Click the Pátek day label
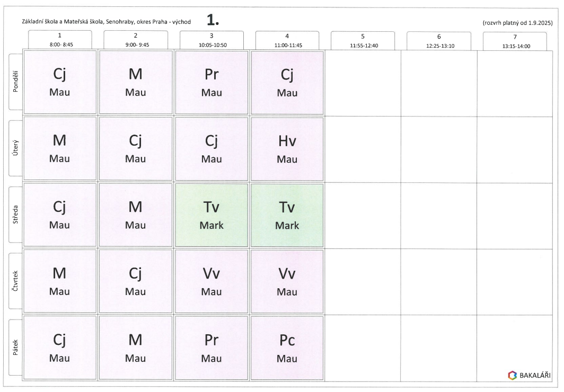This screenshot has height=392, width=564. point(15,348)
